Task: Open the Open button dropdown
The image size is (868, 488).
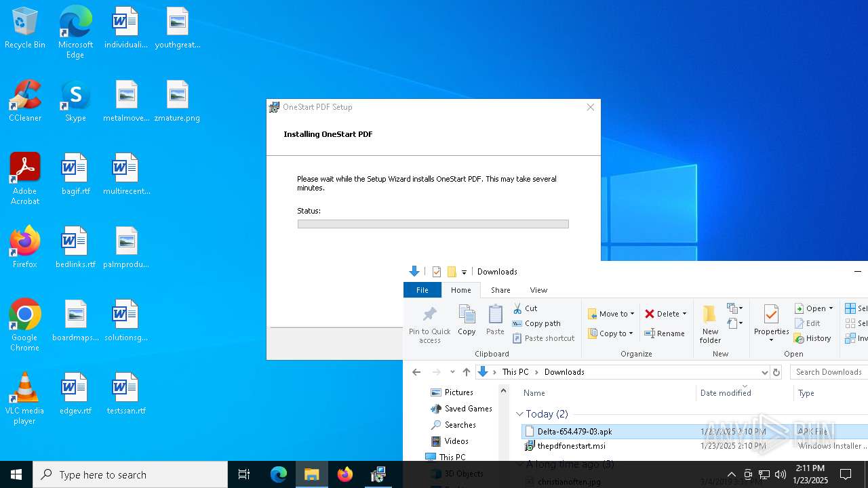Action: 831,308
